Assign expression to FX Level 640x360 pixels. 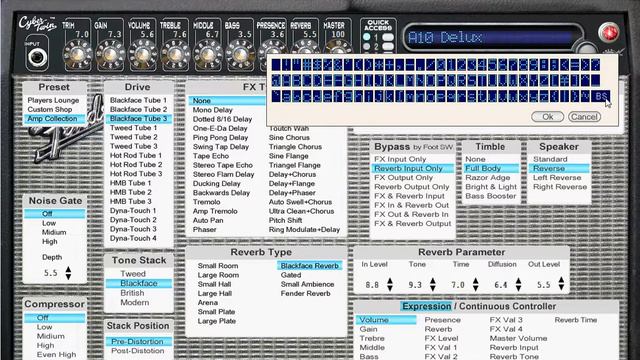click(x=442, y=338)
